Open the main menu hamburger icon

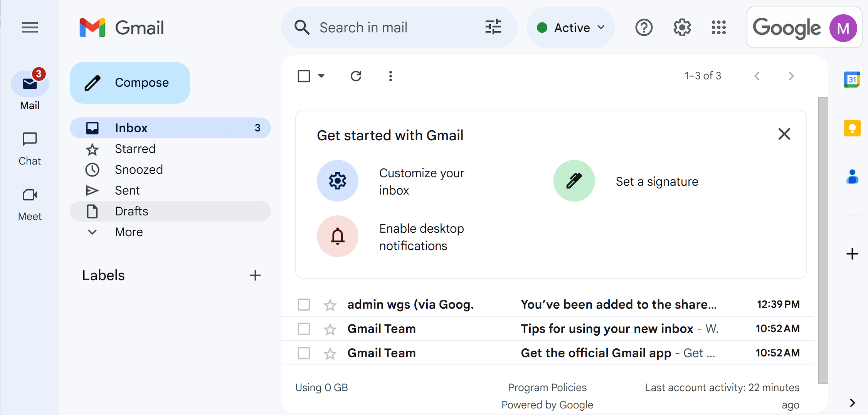coord(30,27)
